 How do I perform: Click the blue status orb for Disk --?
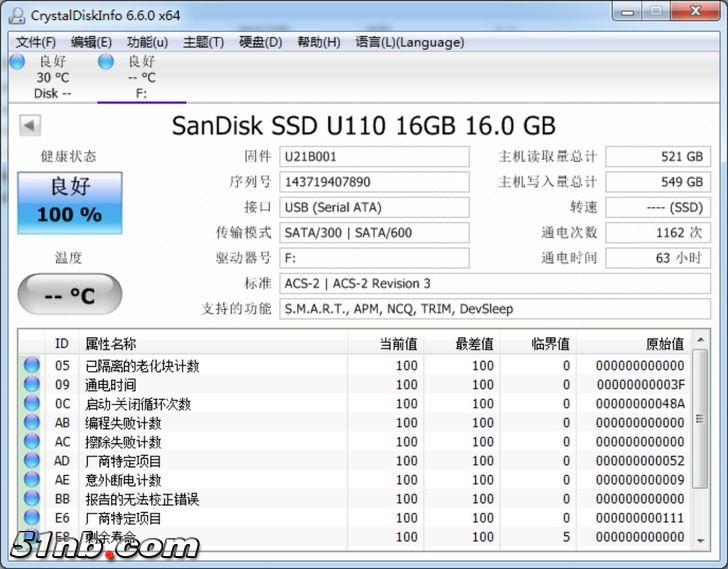pyautogui.click(x=18, y=61)
